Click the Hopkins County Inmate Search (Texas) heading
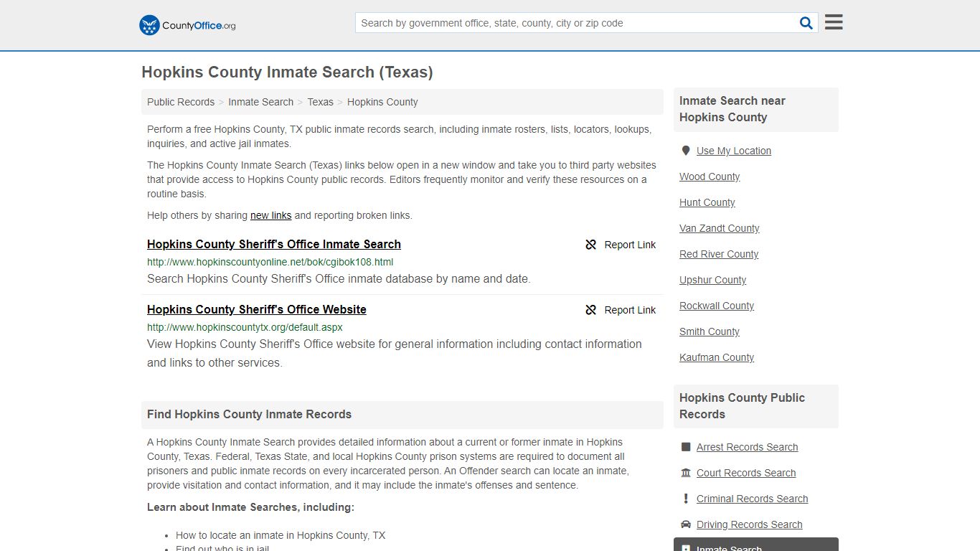Image resolution: width=980 pixels, height=551 pixels. tap(287, 72)
